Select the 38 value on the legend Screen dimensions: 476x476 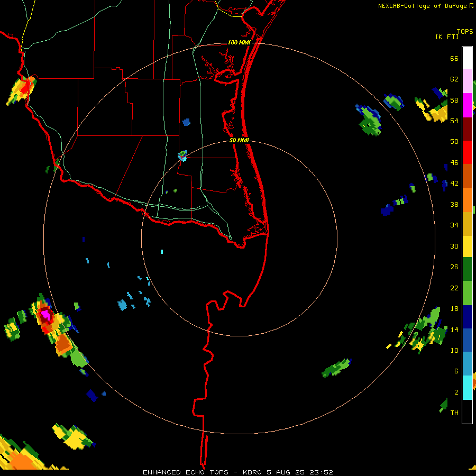[x=454, y=204]
